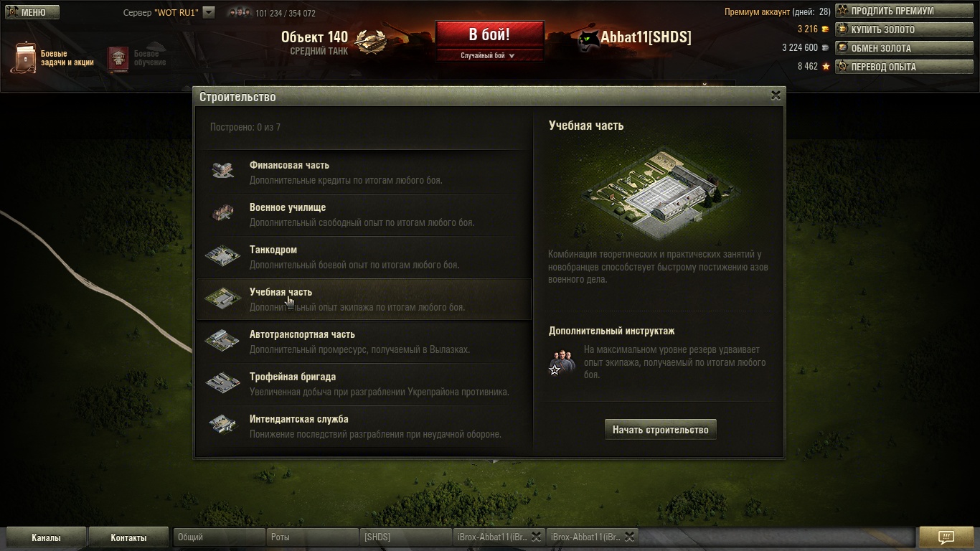The image size is (980, 551).
Task: Expand the server WOT RU1 dropdown
Action: pyautogui.click(x=208, y=12)
